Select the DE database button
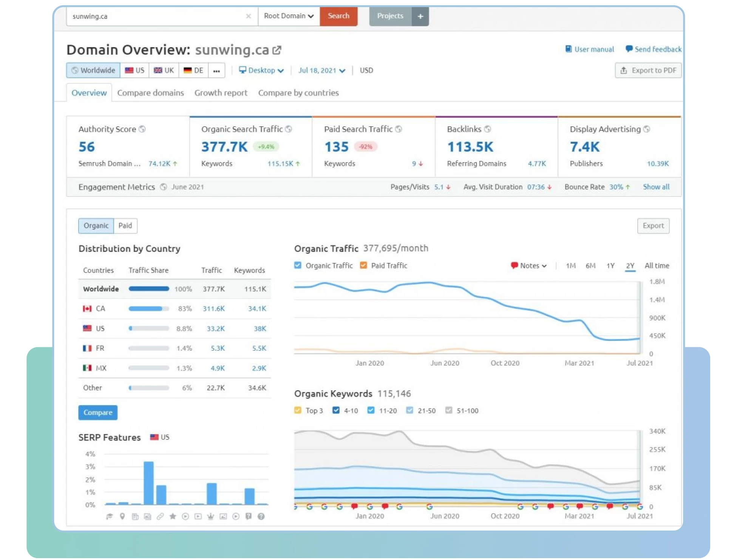Image resolution: width=737 pixels, height=560 pixels. click(193, 70)
